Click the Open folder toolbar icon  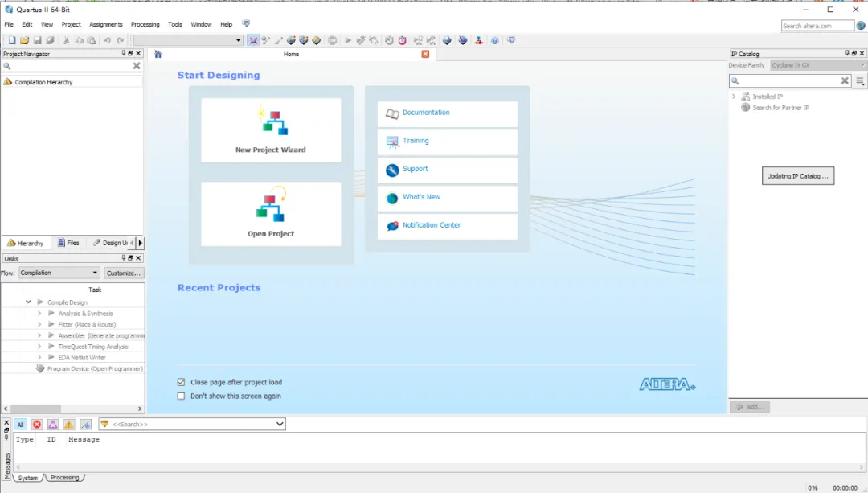pos(24,40)
